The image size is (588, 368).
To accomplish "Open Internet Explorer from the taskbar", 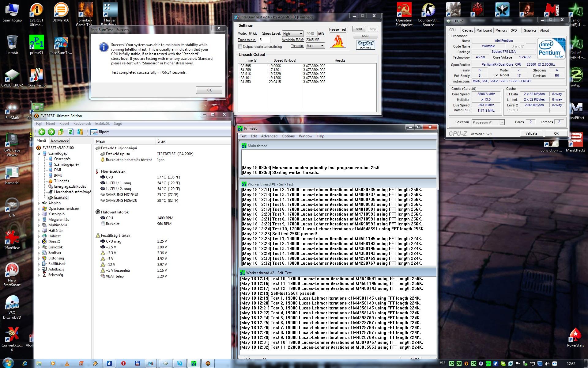I will click(25, 363).
